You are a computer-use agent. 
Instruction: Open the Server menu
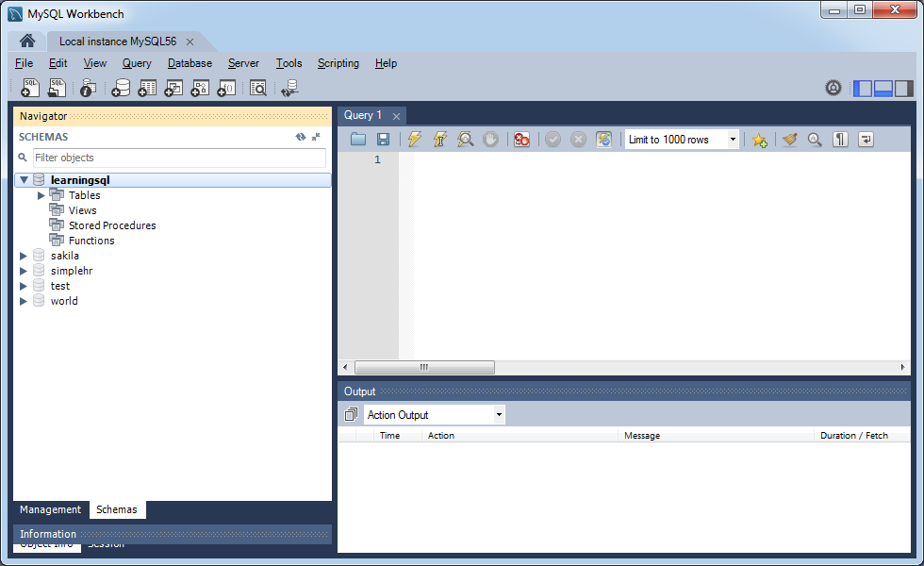click(x=243, y=63)
